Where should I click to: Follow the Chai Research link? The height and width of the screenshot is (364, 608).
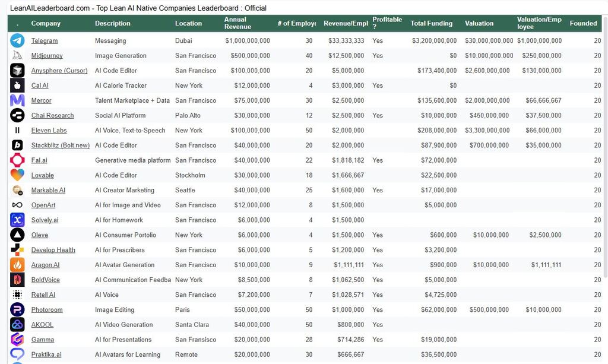click(x=52, y=115)
